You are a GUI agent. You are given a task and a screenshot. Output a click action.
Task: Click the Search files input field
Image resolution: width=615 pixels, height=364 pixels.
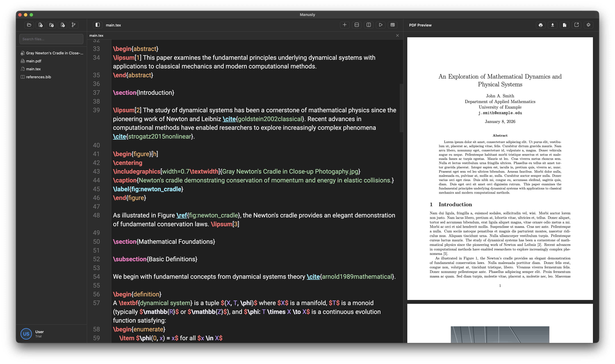click(51, 39)
